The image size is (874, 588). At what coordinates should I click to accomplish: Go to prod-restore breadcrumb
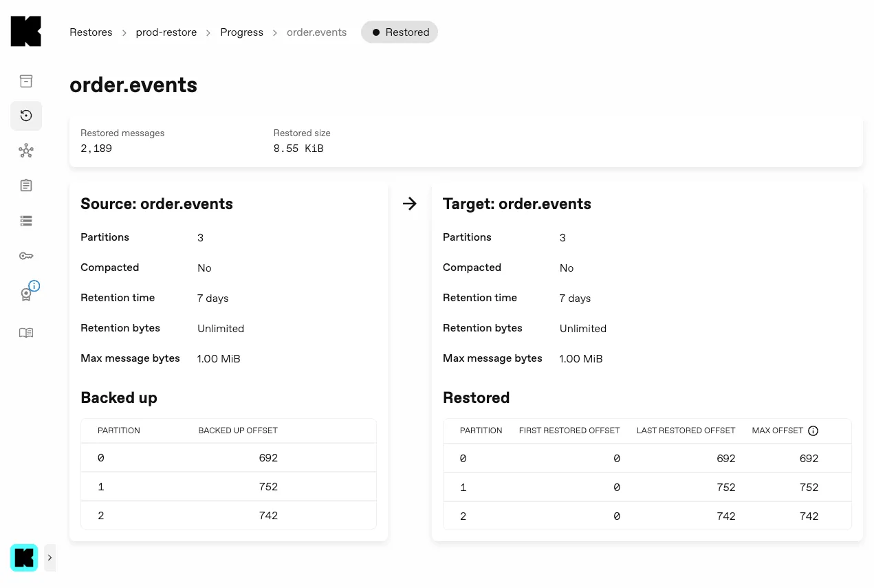[x=166, y=32]
